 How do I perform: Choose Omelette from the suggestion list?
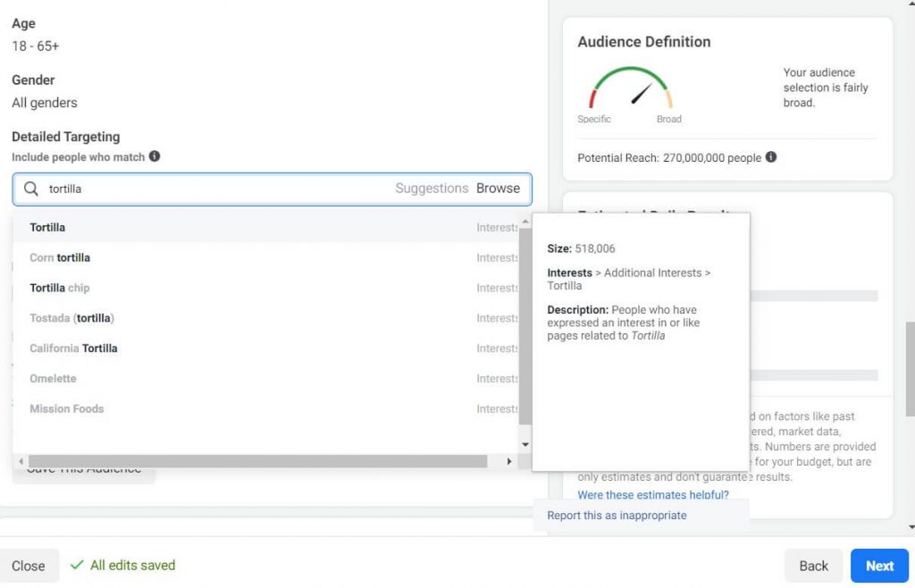point(53,379)
